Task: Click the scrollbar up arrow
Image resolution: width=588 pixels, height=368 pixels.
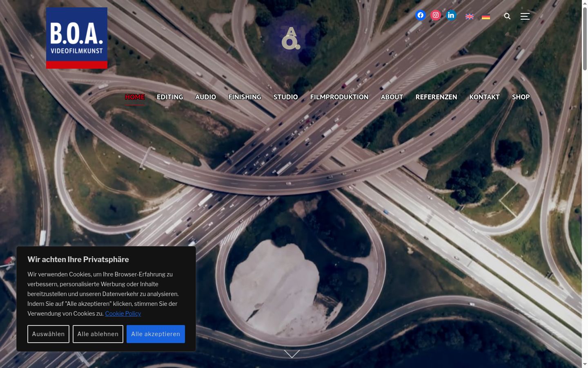Action: (585, 3)
